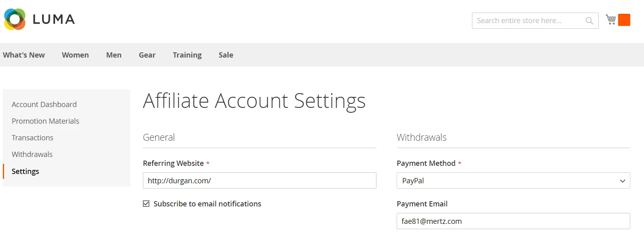Open the Women menu
Viewport: 644px width, 234px height.
75,55
